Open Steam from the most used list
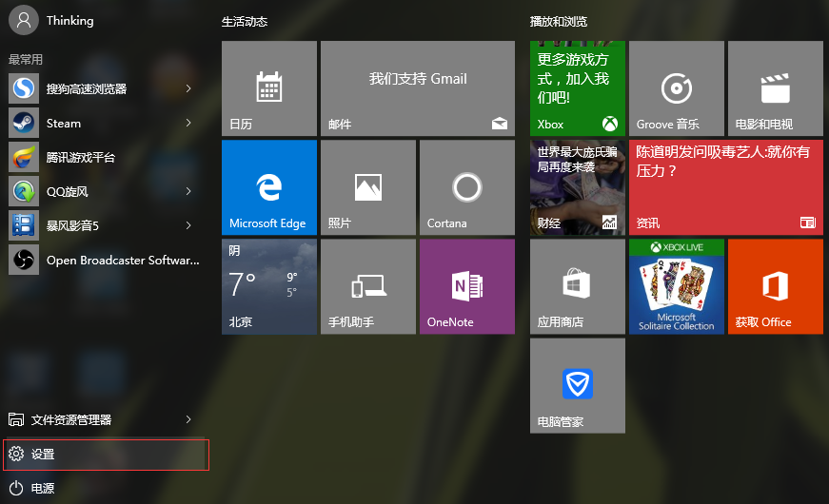 point(104,123)
